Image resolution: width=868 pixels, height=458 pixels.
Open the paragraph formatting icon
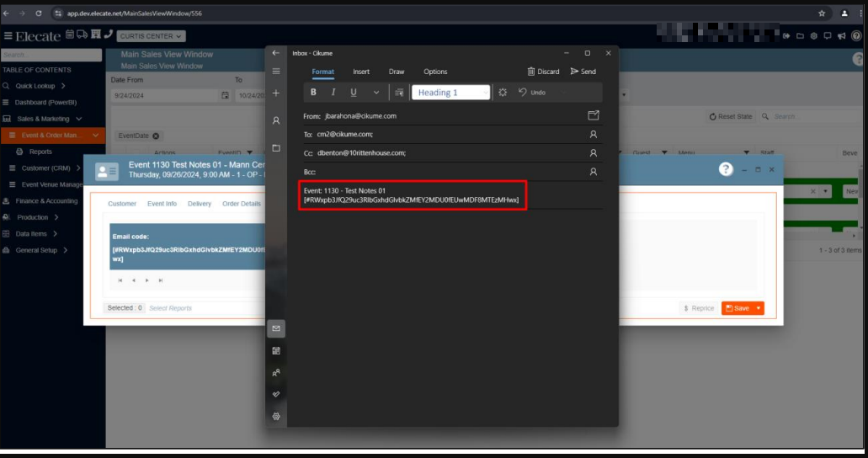[399, 93]
